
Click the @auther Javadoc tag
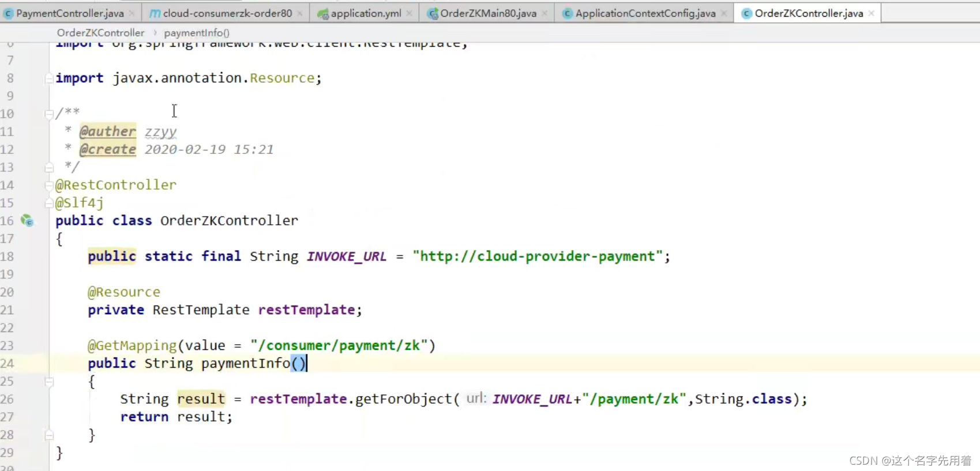(x=108, y=131)
